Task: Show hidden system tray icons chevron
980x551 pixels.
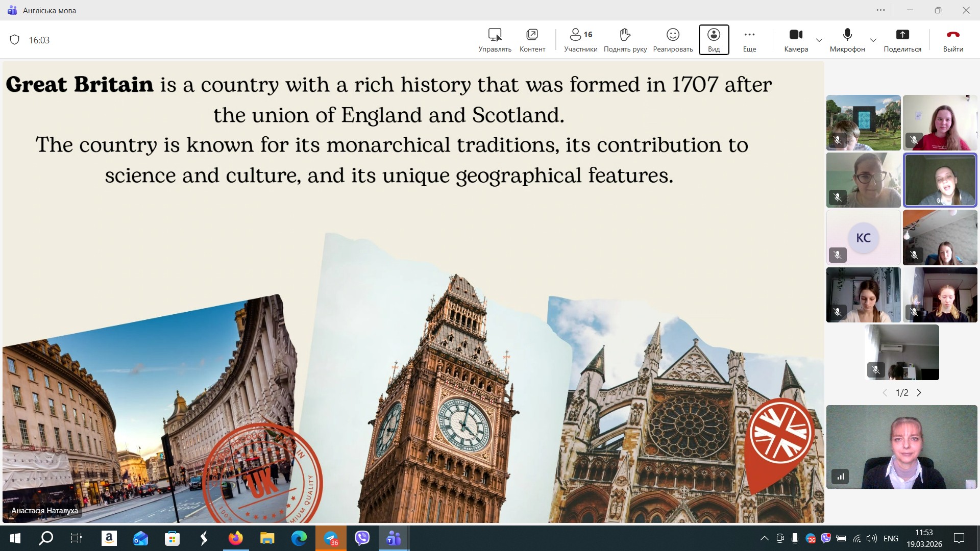Action: (x=764, y=538)
